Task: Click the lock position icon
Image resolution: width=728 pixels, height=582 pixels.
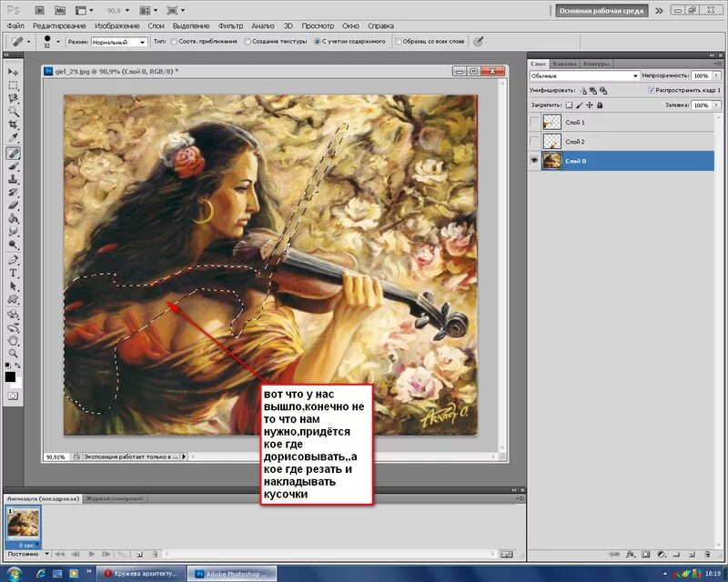Action: (590, 105)
